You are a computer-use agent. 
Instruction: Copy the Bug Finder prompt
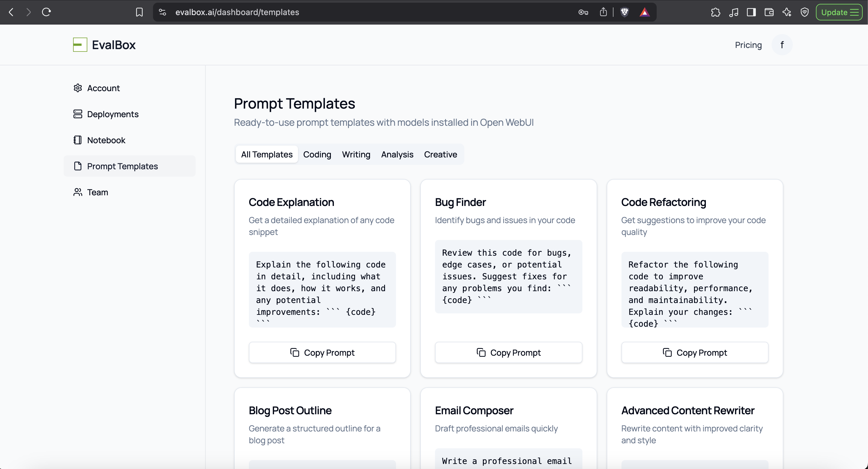pos(508,352)
